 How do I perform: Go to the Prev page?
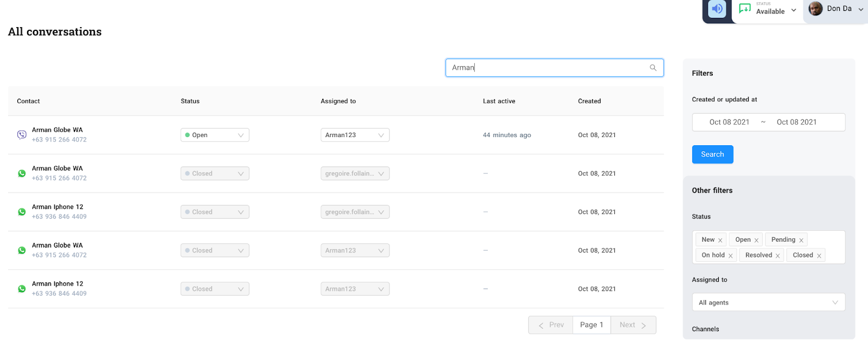click(x=551, y=325)
